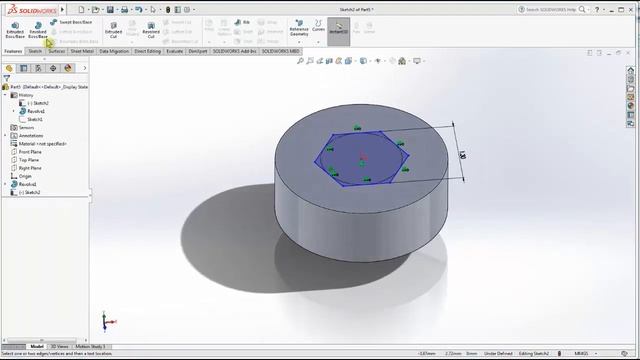Switch to the 3D Views bottom tab
The image size is (640, 360).
60,346
